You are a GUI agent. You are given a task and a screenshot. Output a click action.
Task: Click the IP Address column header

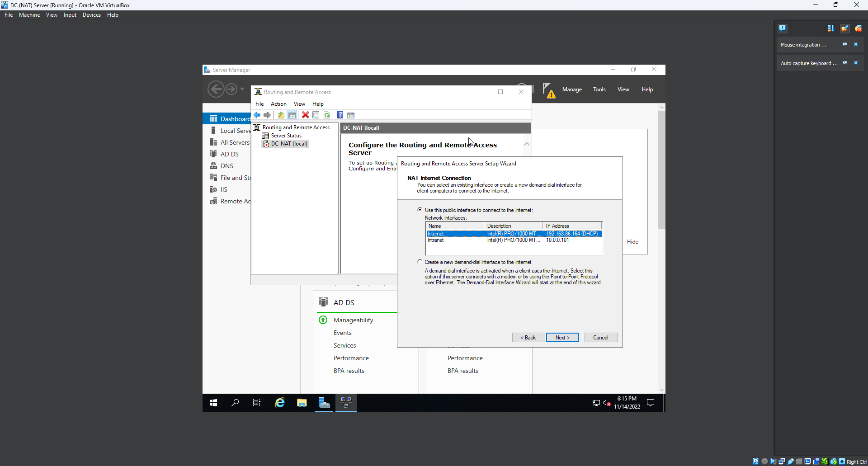pos(572,226)
